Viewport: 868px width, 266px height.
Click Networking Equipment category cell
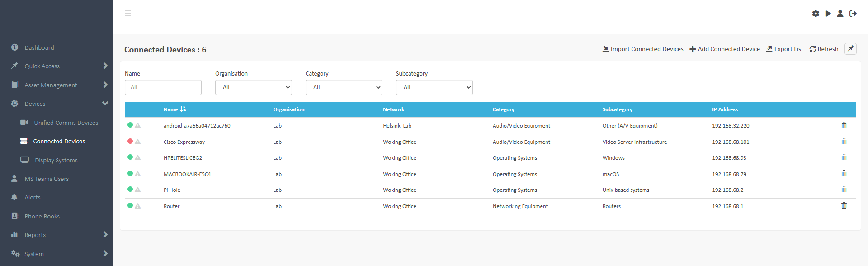[x=520, y=206]
